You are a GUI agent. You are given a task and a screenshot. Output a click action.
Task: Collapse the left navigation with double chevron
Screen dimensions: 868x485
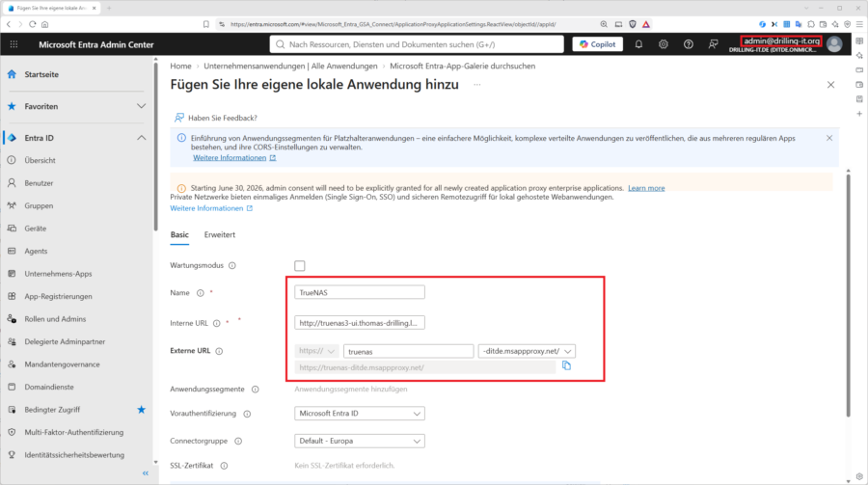coord(146,473)
